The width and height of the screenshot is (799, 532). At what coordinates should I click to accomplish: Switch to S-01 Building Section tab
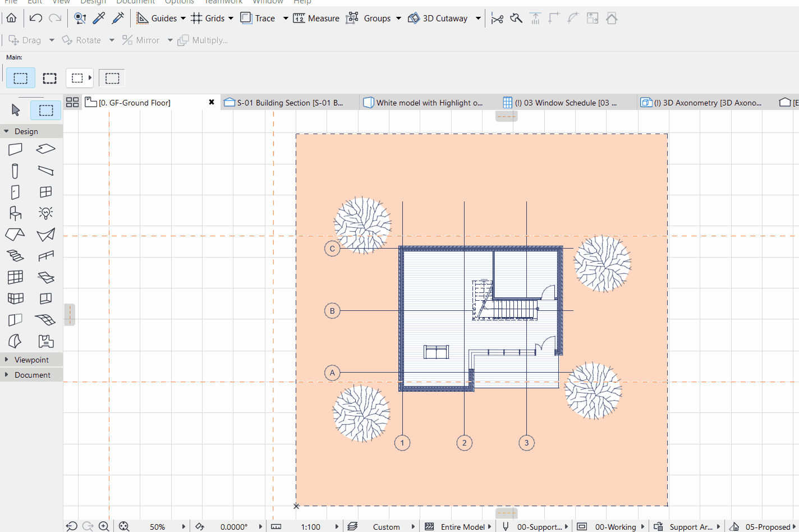point(290,103)
